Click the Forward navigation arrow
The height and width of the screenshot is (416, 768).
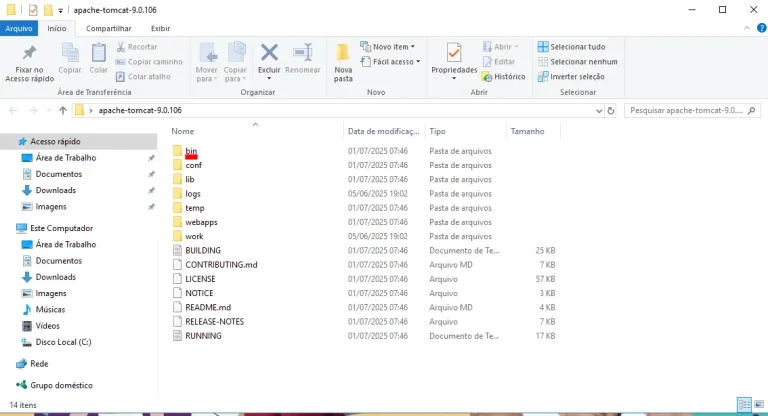click(33, 111)
